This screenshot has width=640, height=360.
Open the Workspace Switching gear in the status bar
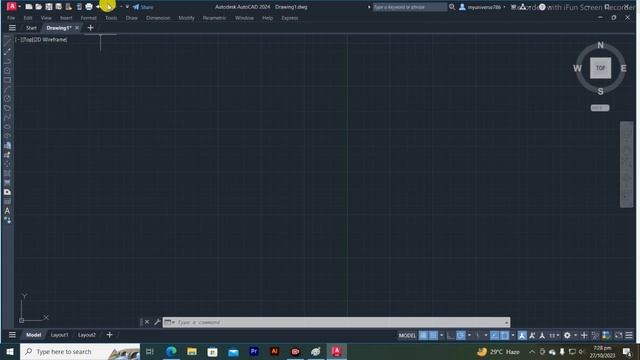tap(567, 336)
